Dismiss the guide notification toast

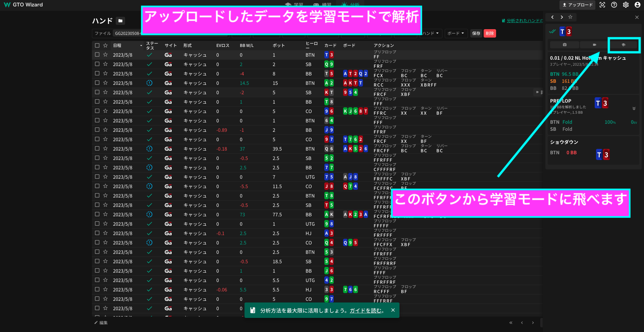[x=393, y=310]
